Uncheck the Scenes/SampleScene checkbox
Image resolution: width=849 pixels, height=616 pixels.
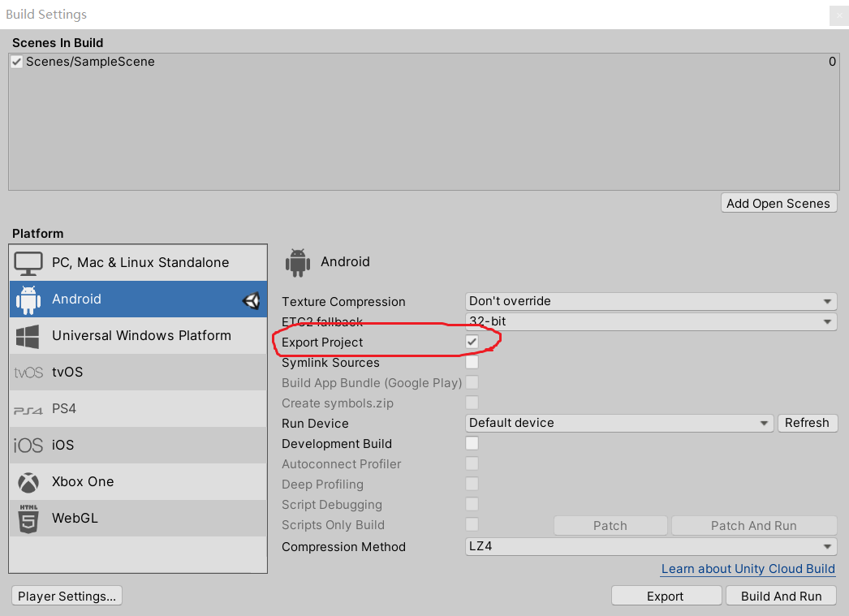(x=17, y=62)
